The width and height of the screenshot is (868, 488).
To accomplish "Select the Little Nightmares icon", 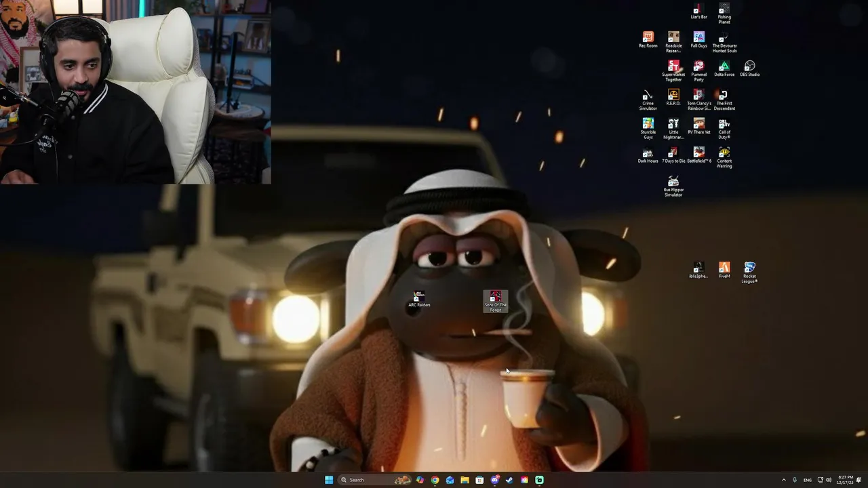I will 673,129.
